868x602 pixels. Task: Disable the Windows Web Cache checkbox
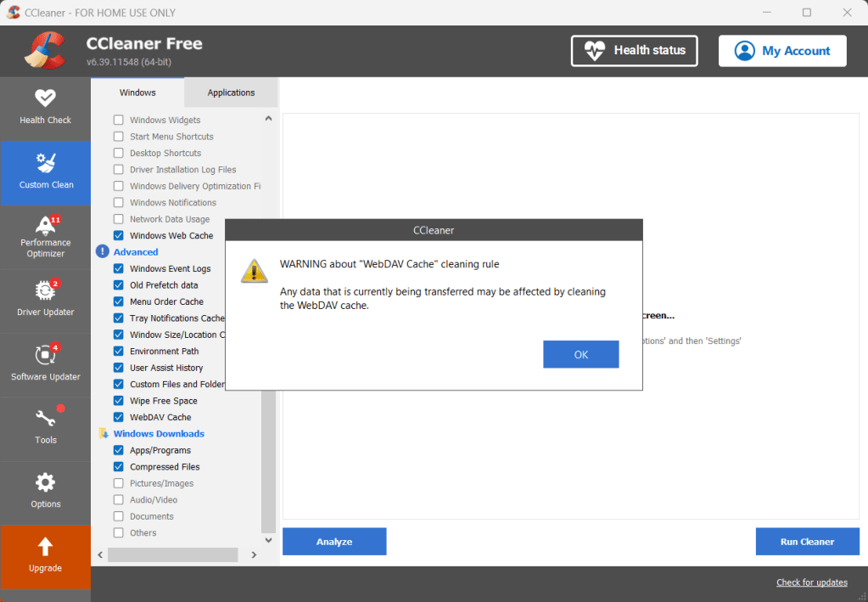(118, 235)
